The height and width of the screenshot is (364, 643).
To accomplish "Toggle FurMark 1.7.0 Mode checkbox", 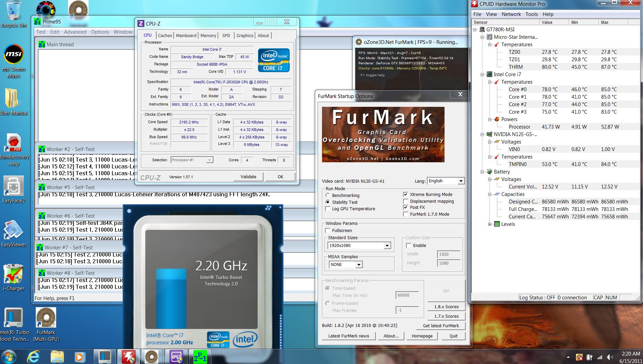I will 405,214.
